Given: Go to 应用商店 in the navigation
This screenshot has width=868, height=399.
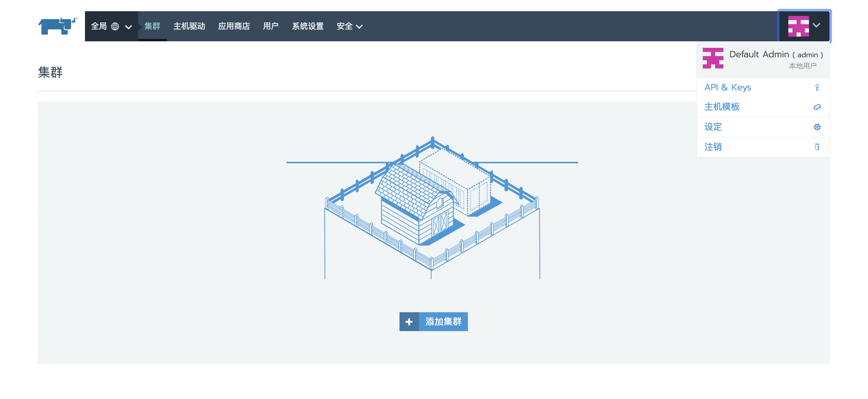Looking at the screenshot, I should (234, 26).
